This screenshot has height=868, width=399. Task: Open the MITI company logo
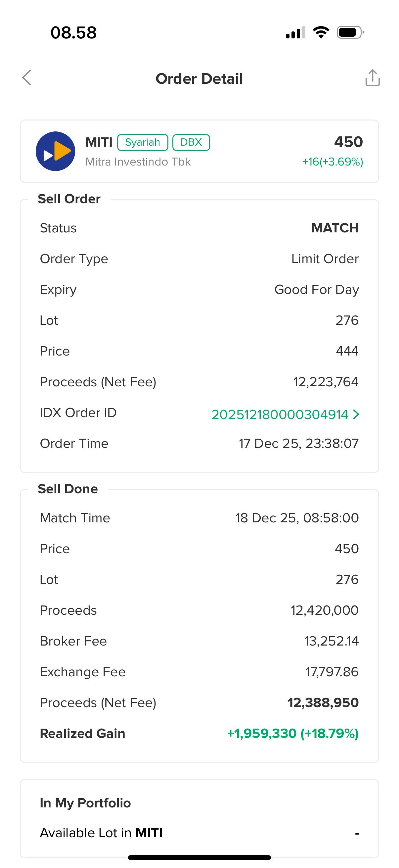(x=55, y=151)
